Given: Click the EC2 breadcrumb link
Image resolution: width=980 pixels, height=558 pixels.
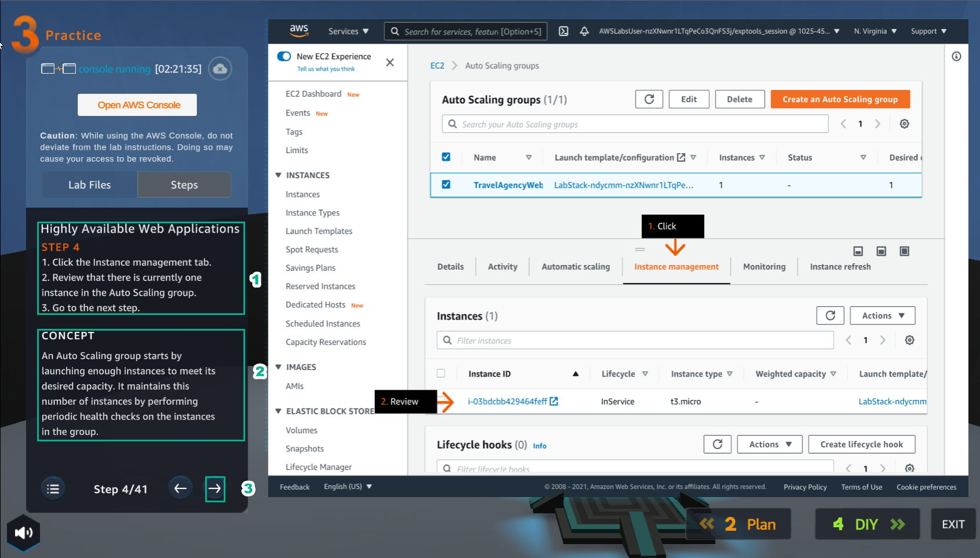Looking at the screenshot, I should click(x=437, y=66).
